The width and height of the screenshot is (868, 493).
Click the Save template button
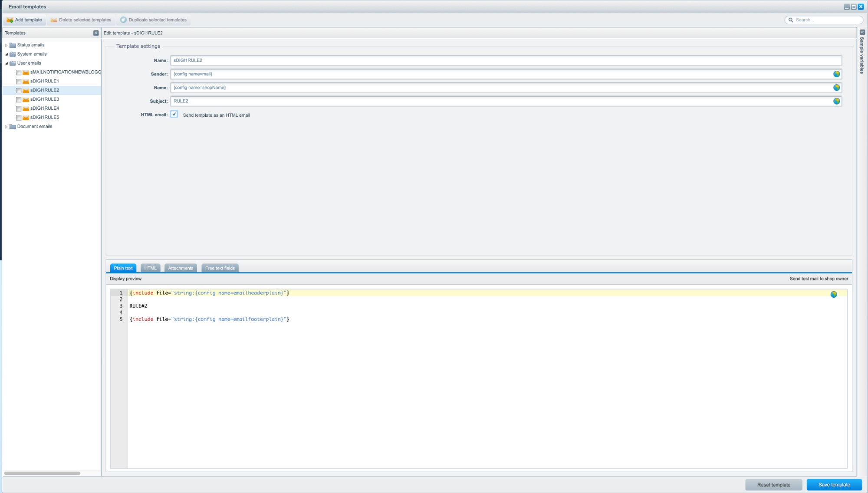coord(834,485)
